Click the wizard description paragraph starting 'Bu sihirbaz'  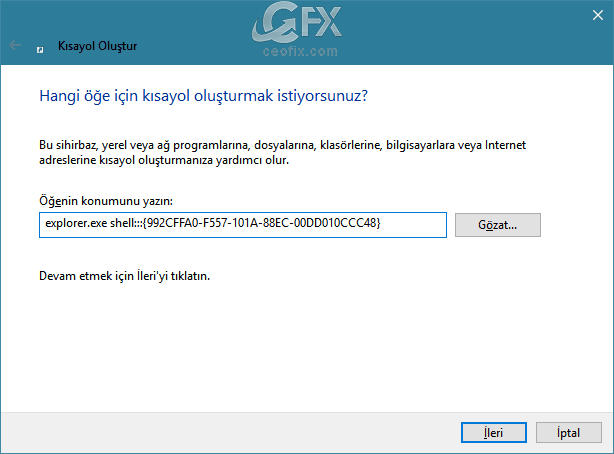point(282,152)
